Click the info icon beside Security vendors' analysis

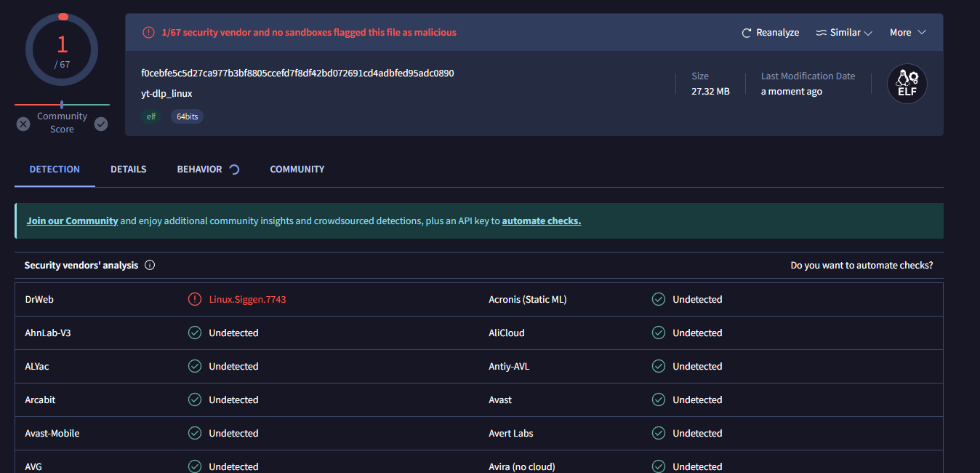[150, 266]
